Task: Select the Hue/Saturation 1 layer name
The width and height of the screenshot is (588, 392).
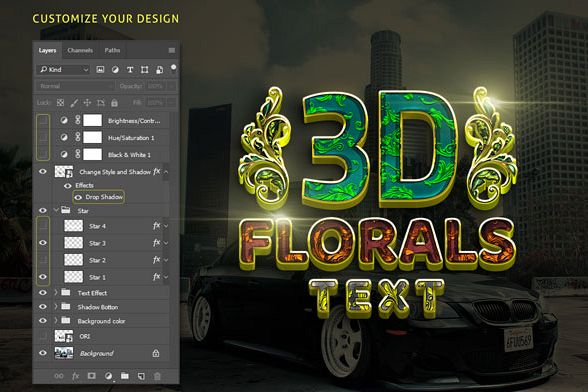Action: [x=131, y=138]
